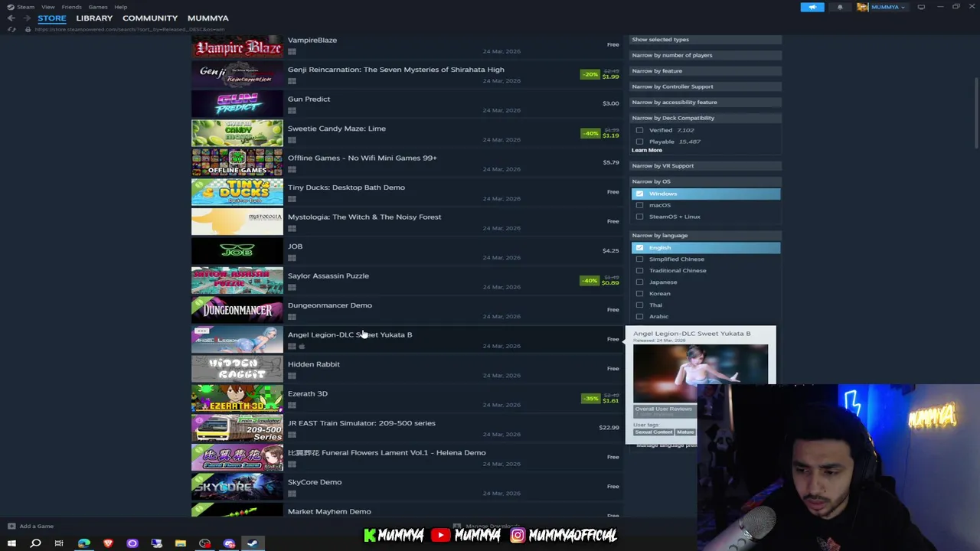Click the Learn More link
The image size is (980, 551).
[647, 150]
